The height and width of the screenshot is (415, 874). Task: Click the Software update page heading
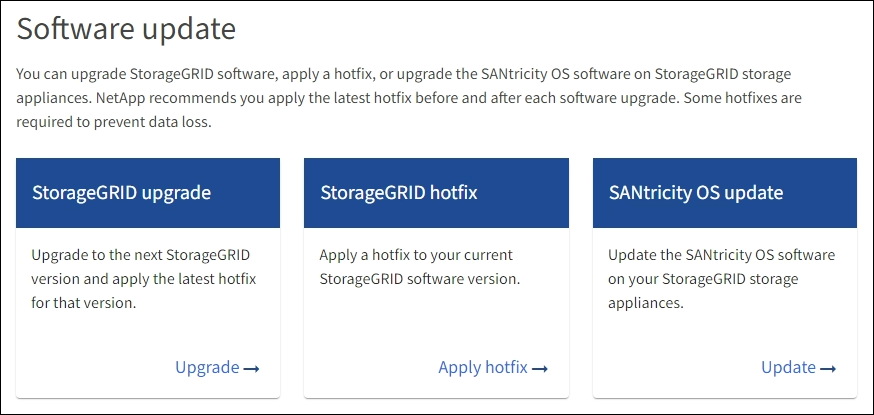point(126,29)
